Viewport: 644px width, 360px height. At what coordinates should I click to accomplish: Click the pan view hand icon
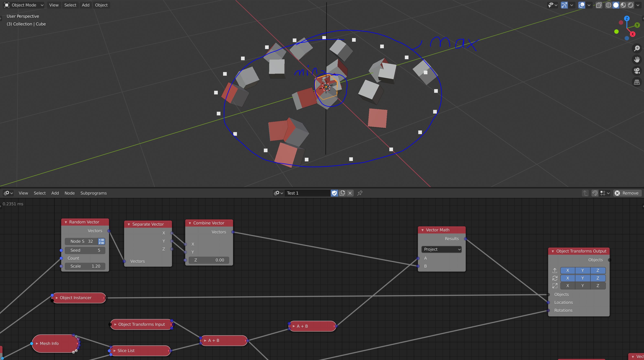coord(637,59)
